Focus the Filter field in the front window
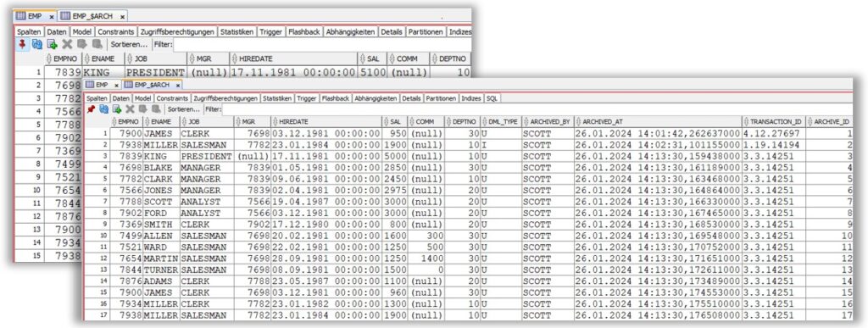This screenshot has width=868, height=328. click(x=537, y=109)
